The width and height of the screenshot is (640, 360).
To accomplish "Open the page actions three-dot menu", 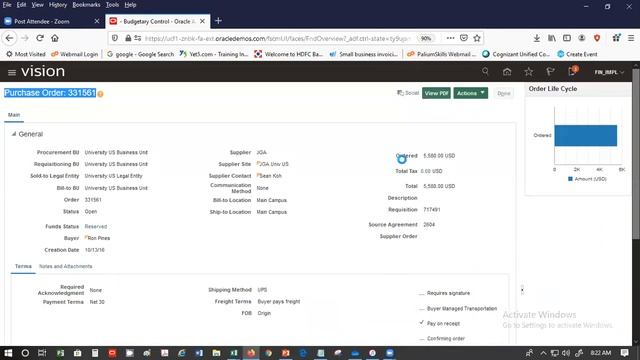I will coord(450,38).
